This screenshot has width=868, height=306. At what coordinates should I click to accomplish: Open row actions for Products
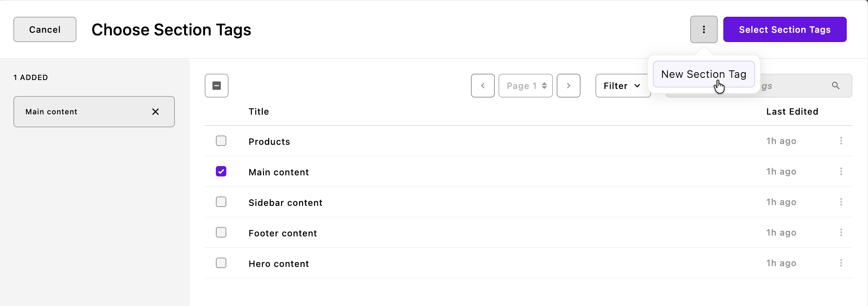pyautogui.click(x=841, y=141)
